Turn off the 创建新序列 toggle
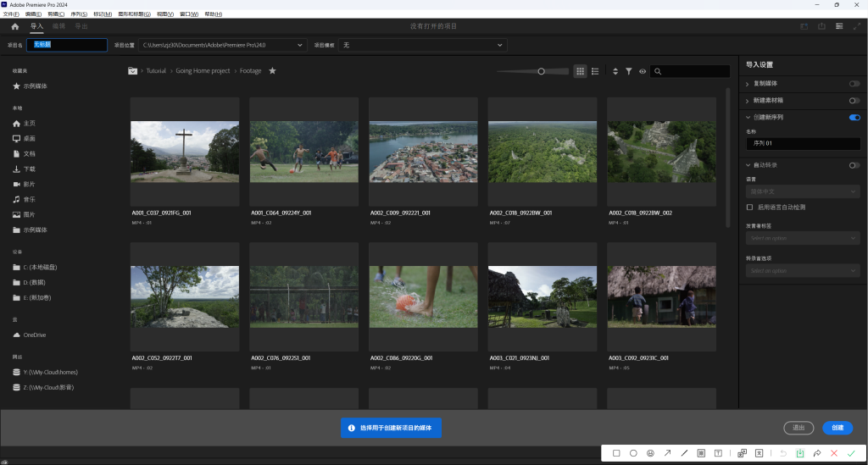Image resolution: width=868 pixels, height=465 pixels. (854, 118)
